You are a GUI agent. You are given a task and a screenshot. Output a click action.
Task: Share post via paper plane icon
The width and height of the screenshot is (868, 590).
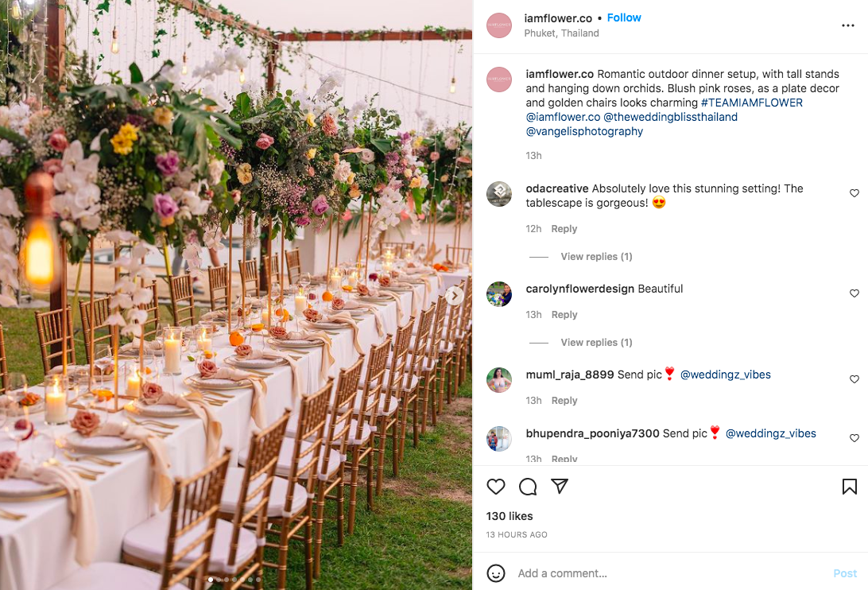tap(560, 486)
